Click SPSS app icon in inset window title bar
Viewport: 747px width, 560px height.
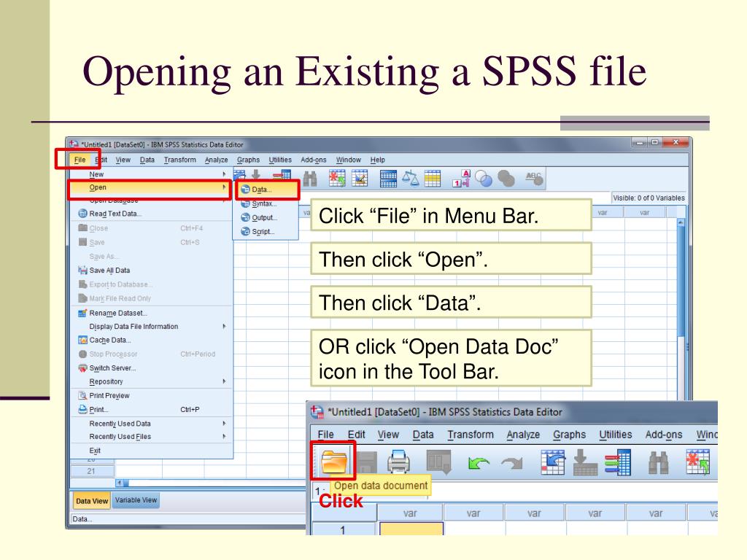(x=317, y=412)
